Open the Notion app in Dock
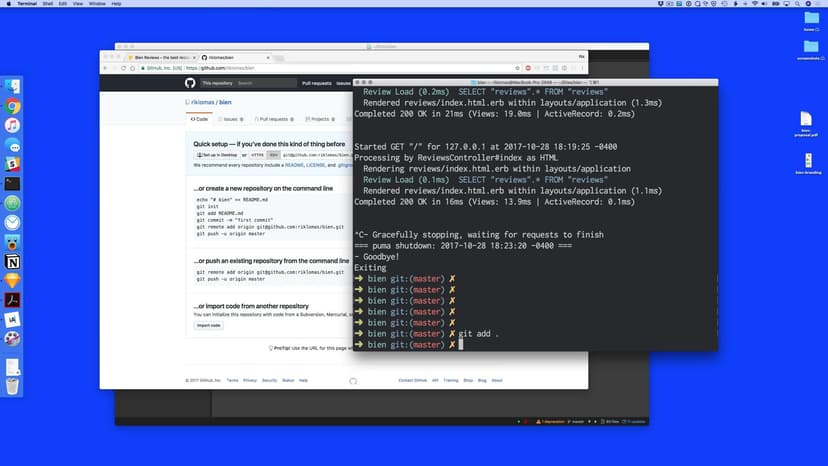 coord(13,261)
